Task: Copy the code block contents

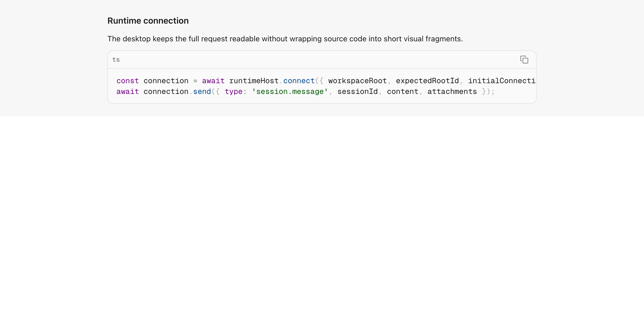Action: click(524, 60)
